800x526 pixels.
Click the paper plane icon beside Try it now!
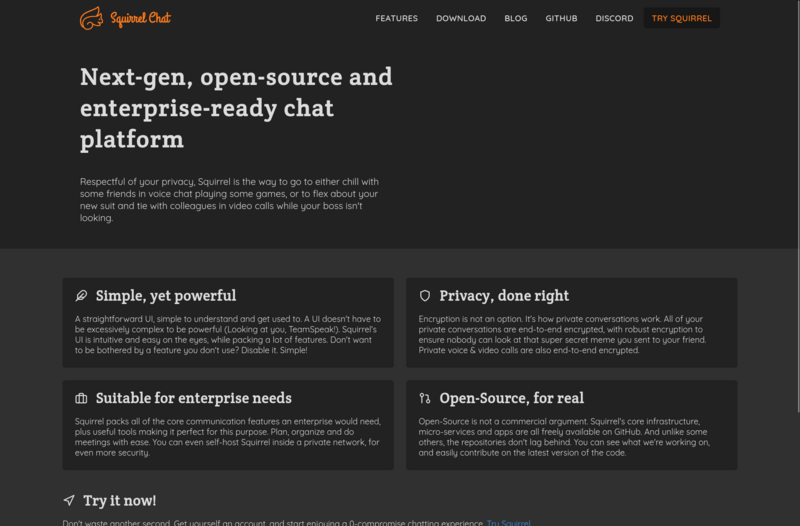[69, 500]
